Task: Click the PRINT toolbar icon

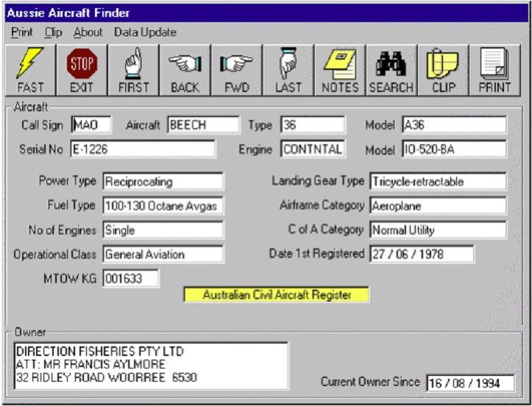Action: coord(494,71)
